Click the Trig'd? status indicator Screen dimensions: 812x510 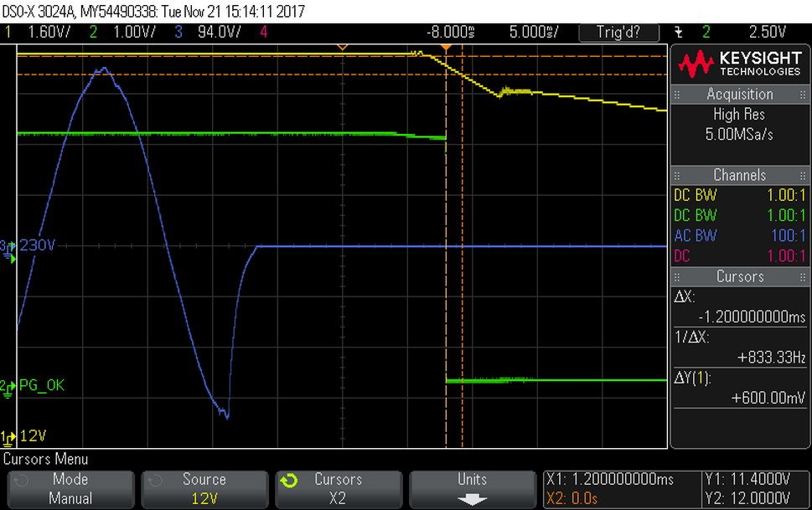click(x=618, y=33)
